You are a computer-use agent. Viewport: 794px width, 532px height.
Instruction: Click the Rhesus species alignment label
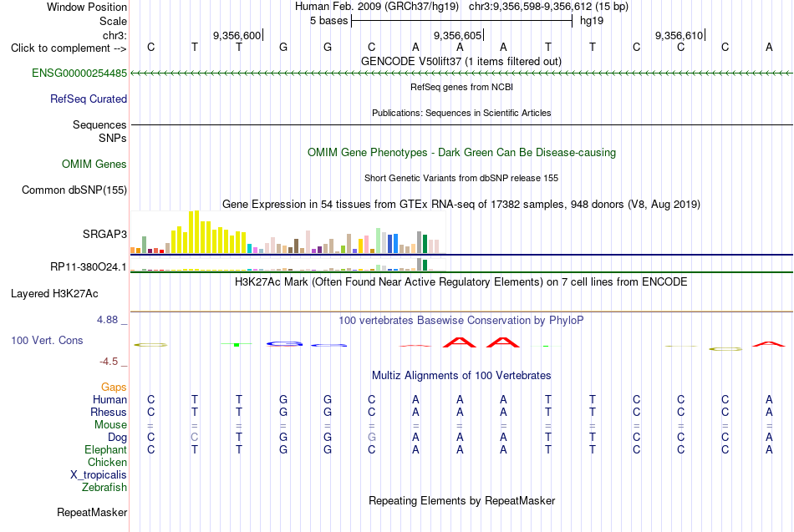click(x=109, y=412)
